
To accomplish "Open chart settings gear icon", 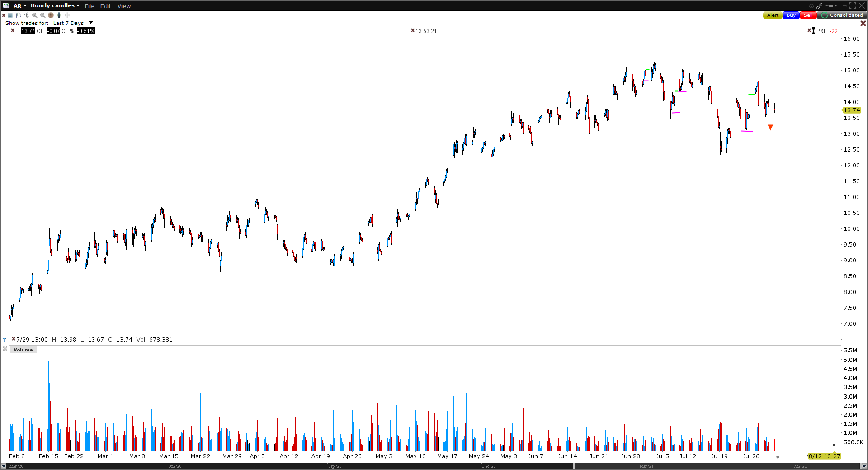I will 811,6.
